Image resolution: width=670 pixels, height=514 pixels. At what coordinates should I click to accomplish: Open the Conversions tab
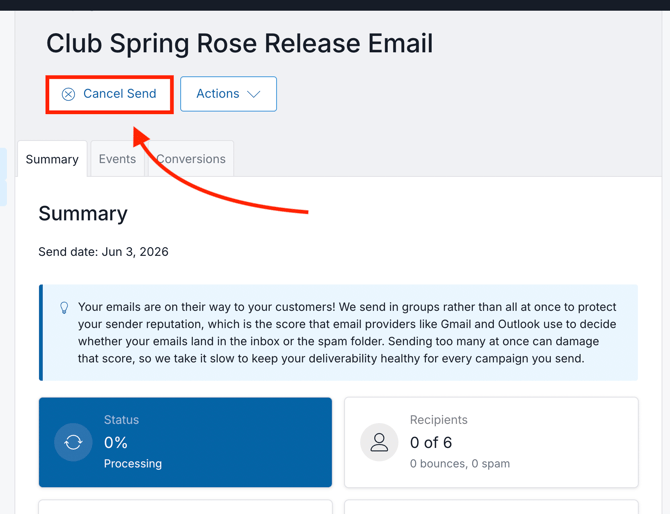point(191,159)
